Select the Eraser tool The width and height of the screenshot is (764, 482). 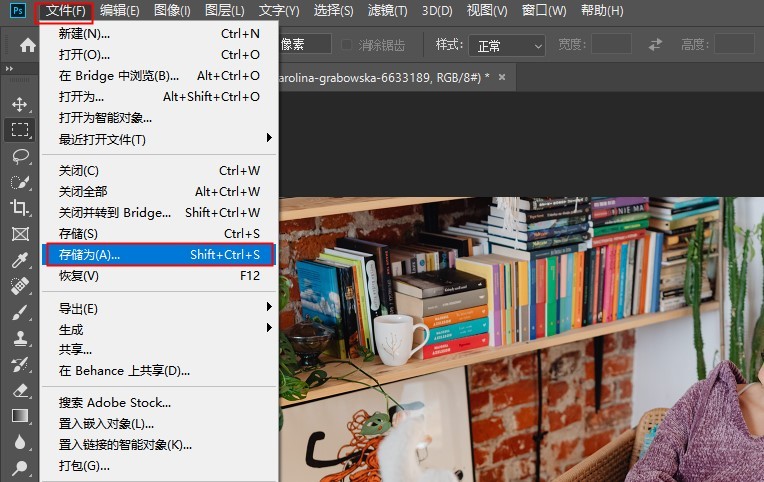coord(19,390)
